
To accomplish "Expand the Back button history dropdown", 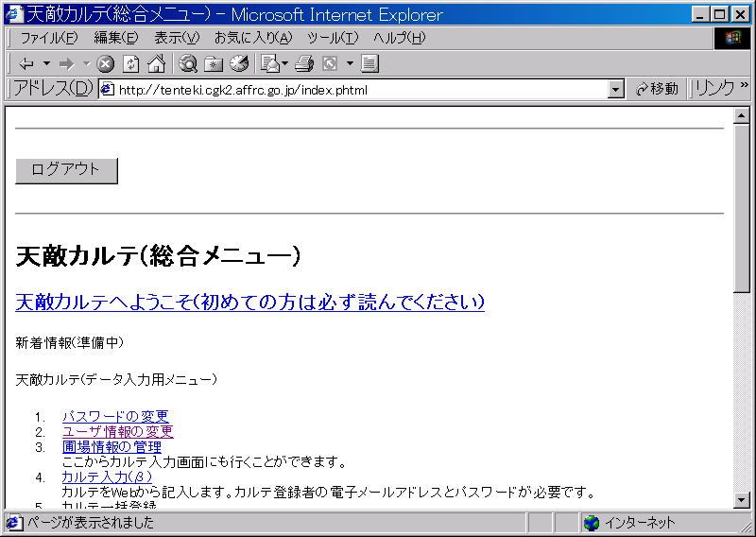I will (46, 64).
